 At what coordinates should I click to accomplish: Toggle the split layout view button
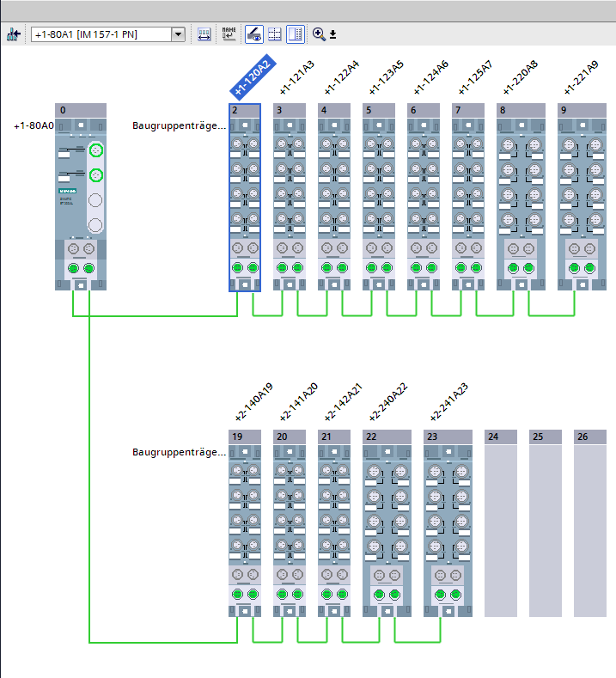(x=295, y=34)
